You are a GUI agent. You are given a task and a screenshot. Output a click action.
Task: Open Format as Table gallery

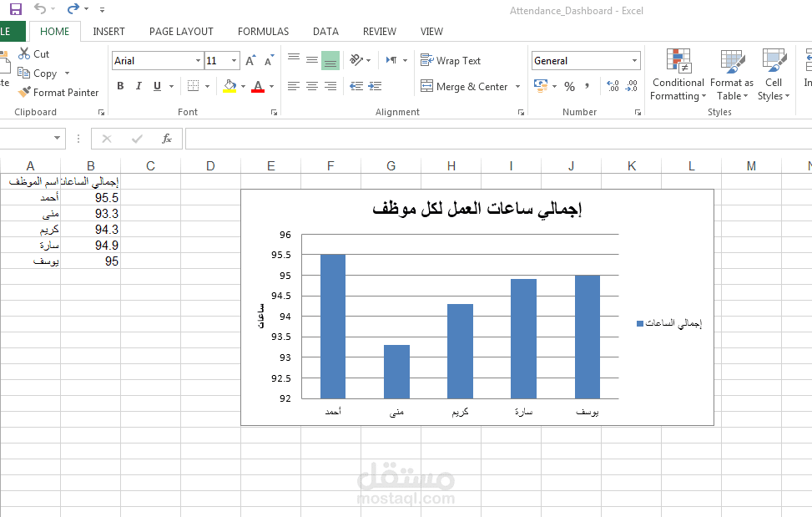[x=732, y=75]
